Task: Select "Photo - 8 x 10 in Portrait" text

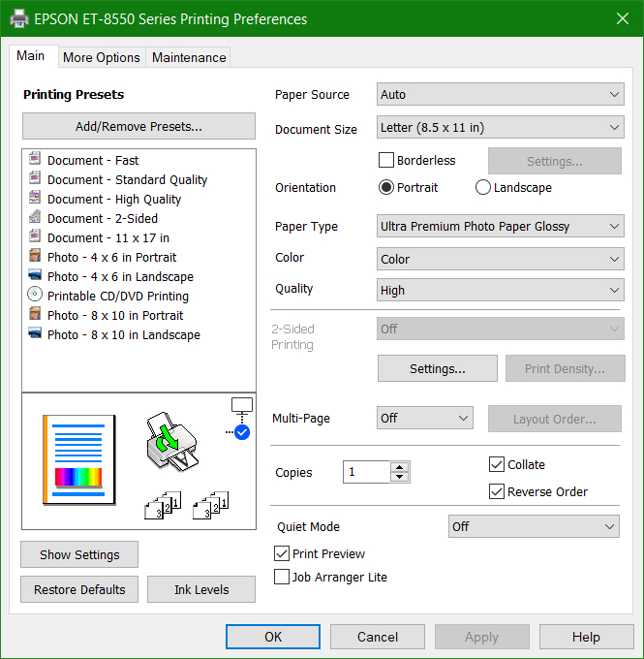Action: [x=115, y=315]
